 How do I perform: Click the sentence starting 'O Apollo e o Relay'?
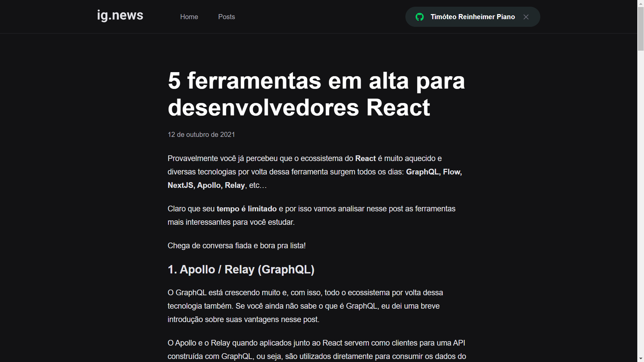point(317,350)
